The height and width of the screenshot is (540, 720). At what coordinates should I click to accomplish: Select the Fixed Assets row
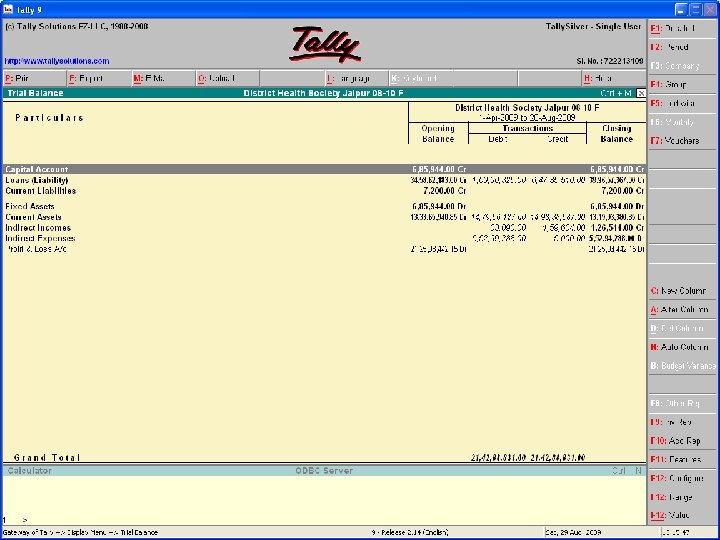click(324, 207)
